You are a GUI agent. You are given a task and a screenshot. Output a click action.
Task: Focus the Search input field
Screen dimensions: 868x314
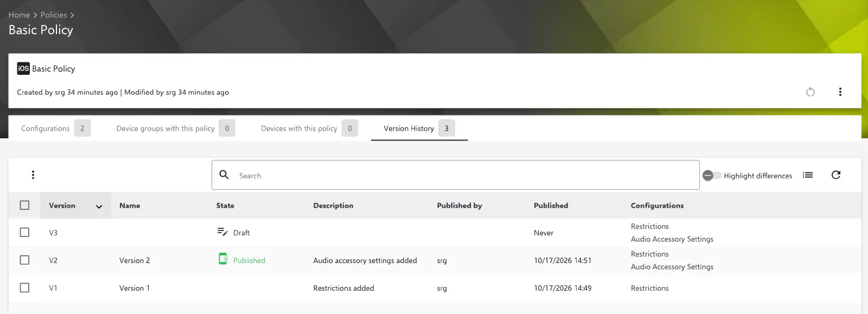pyautogui.click(x=456, y=175)
